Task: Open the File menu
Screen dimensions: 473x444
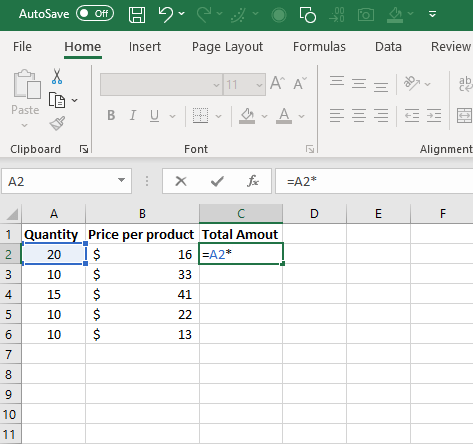Action: coord(22,47)
